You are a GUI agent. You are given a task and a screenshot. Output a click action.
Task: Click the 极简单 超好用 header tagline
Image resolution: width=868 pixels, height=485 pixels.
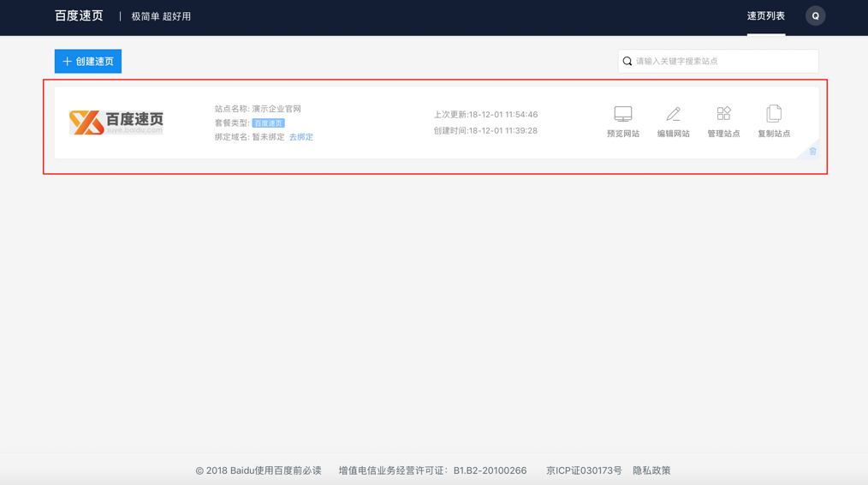click(161, 16)
